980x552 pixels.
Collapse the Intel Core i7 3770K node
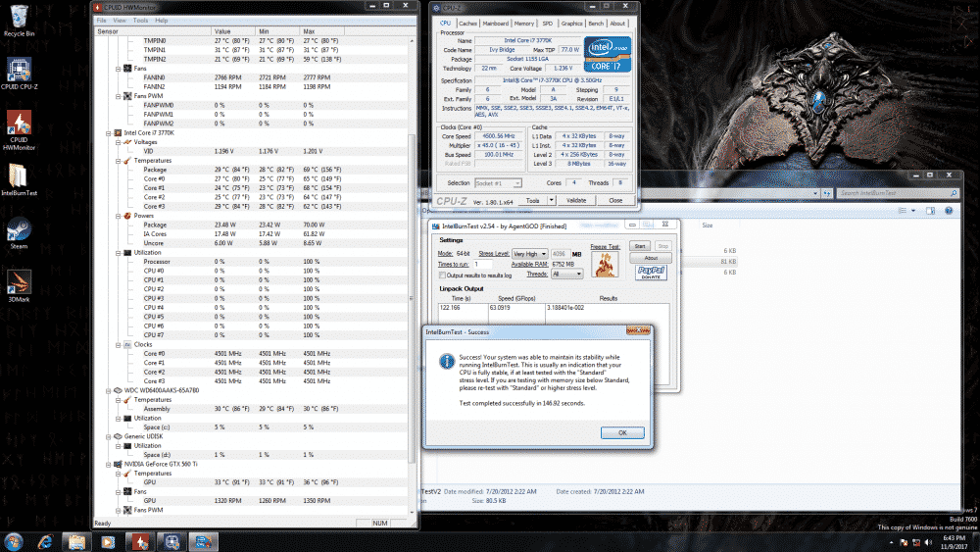click(x=109, y=133)
